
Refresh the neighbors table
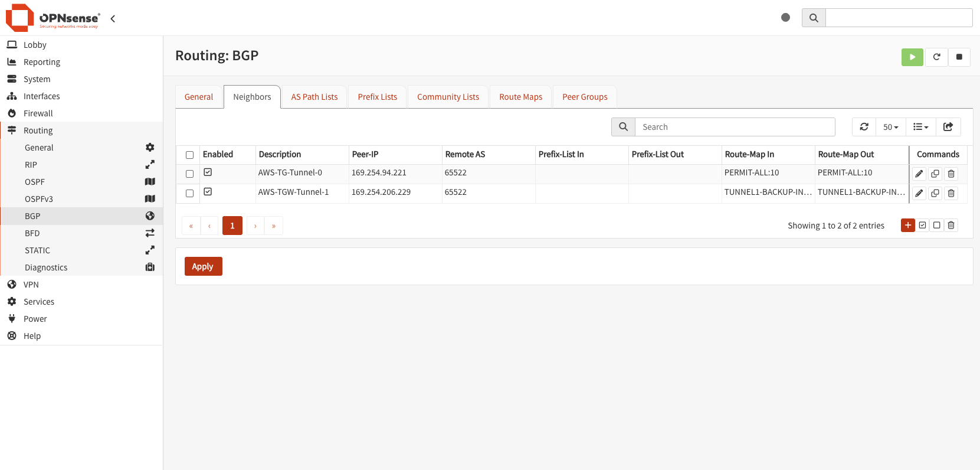click(x=864, y=127)
